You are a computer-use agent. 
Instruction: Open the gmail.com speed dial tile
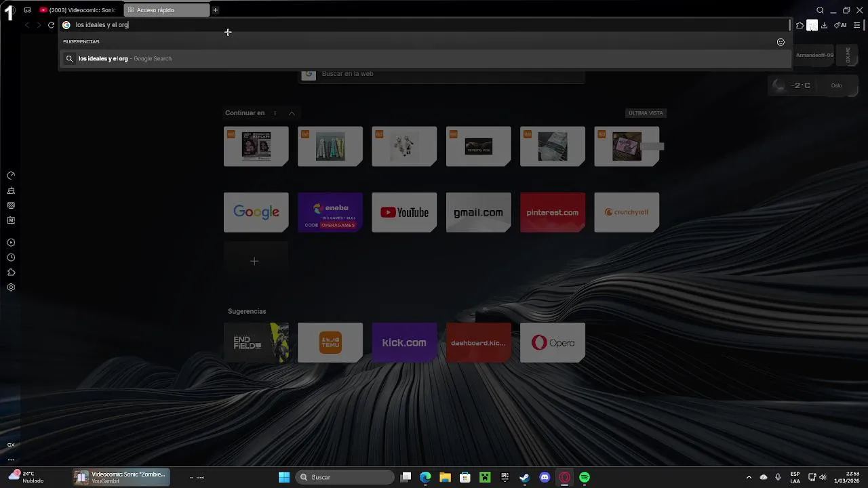click(x=479, y=212)
